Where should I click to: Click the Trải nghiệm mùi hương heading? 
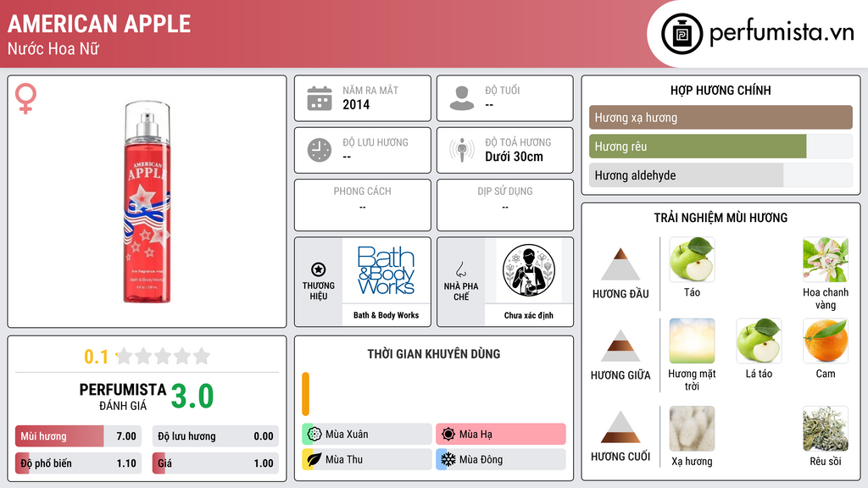point(721,218)
